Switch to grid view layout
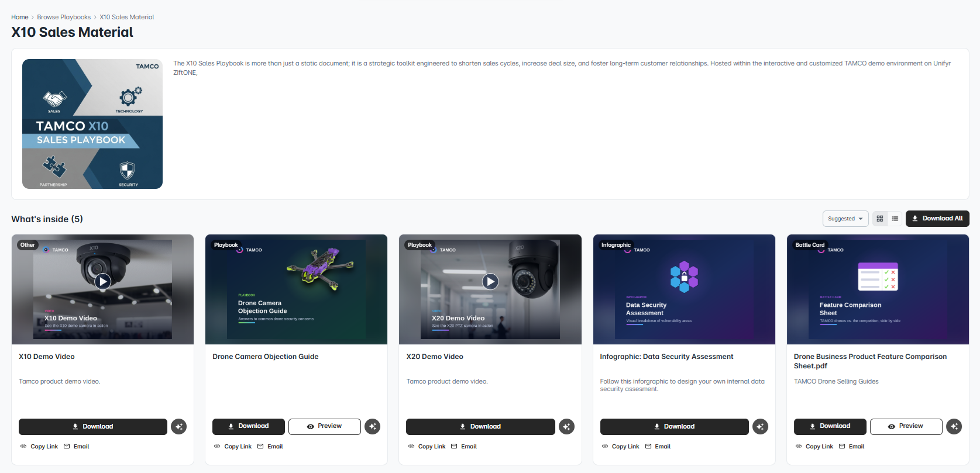 click(880, 219)
